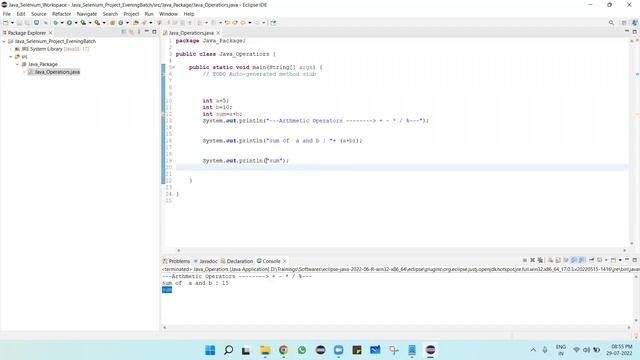Screen dimensions: 640x360
Task: Collapse the main method fold marker
Action: click(x=173, y=67)
